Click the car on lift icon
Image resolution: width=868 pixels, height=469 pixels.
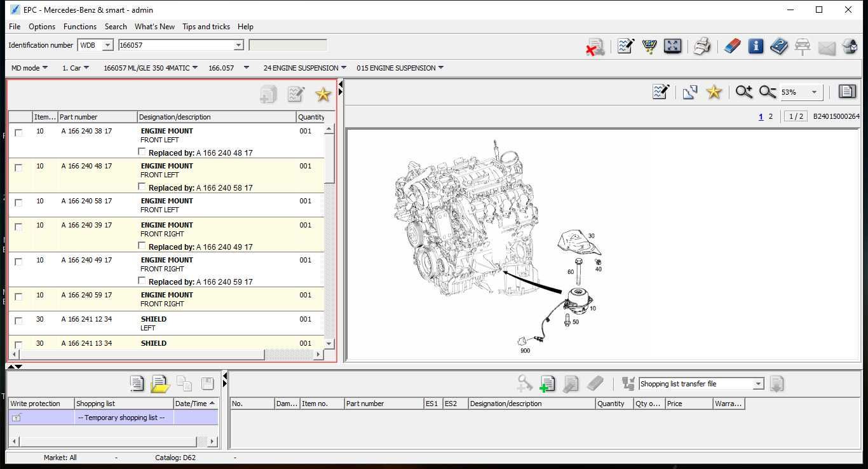(x=803, y=46)
